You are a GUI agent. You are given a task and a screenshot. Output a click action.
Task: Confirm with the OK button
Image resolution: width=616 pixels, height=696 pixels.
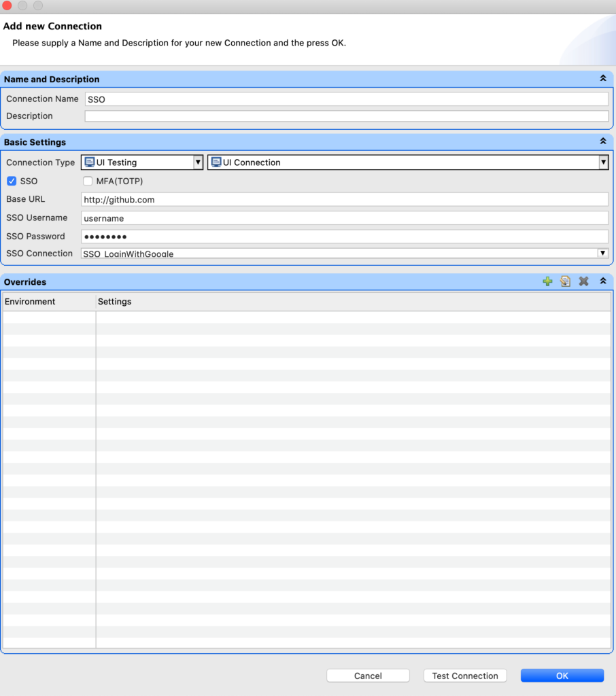point(562,676)
